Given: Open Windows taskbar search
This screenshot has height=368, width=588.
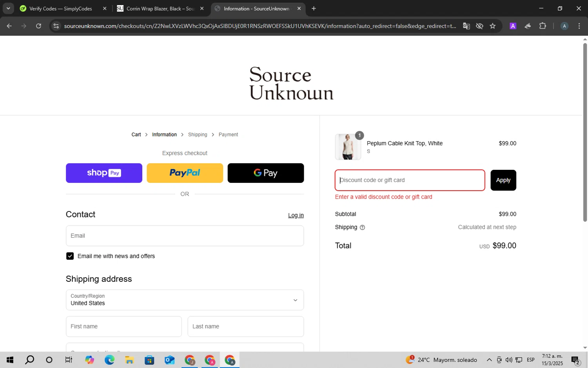Looking at the screenshot, I should 29,360.
